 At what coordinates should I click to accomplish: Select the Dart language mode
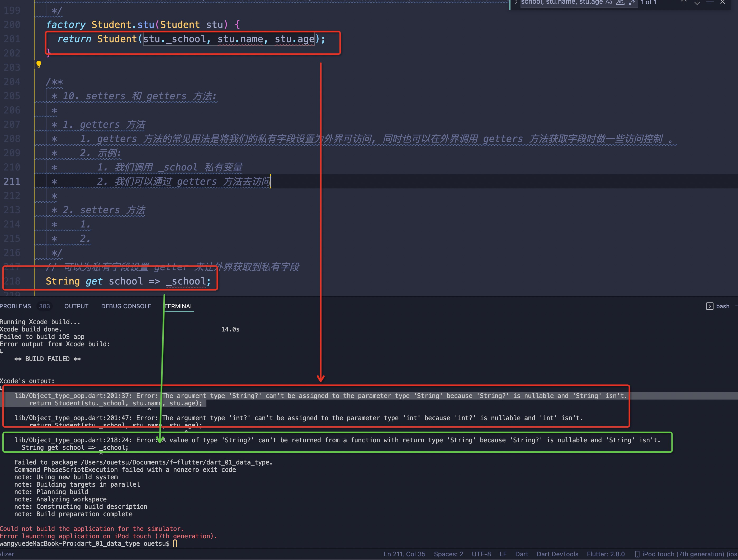522,554
